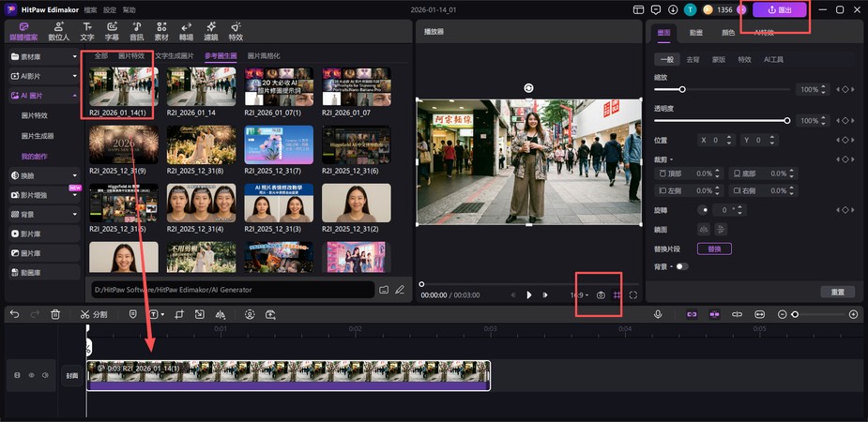
Task: Select the 文字生成圖片 tab
Action: (175, 56)
